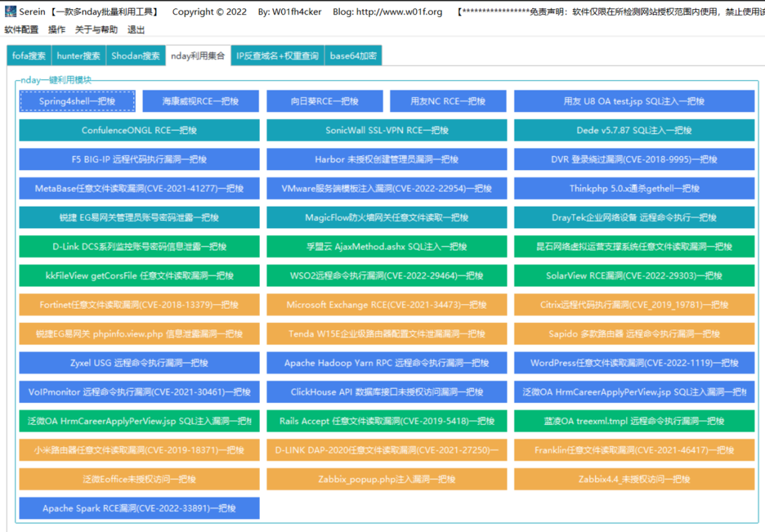Run Thinkphp 5.0.x通杀gethell button
Viewport: 765px width, 532px height.
tap(634, 188)
